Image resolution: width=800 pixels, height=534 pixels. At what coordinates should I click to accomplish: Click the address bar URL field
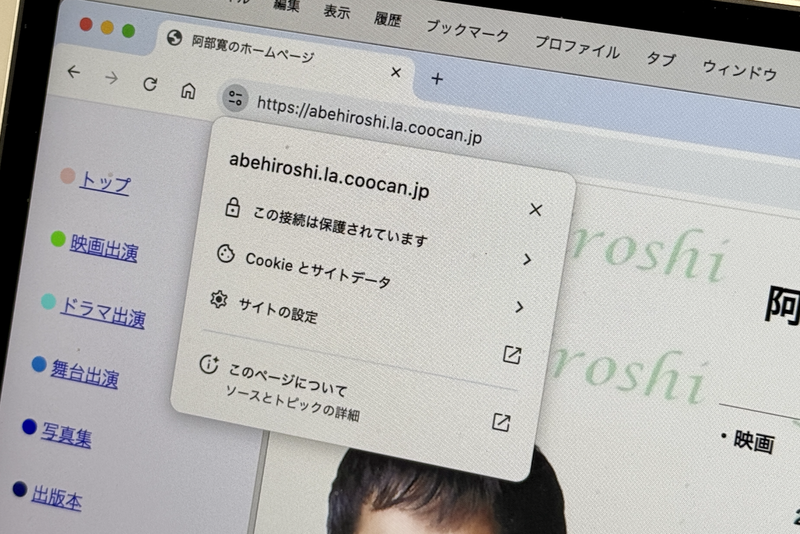click(369, 120)
